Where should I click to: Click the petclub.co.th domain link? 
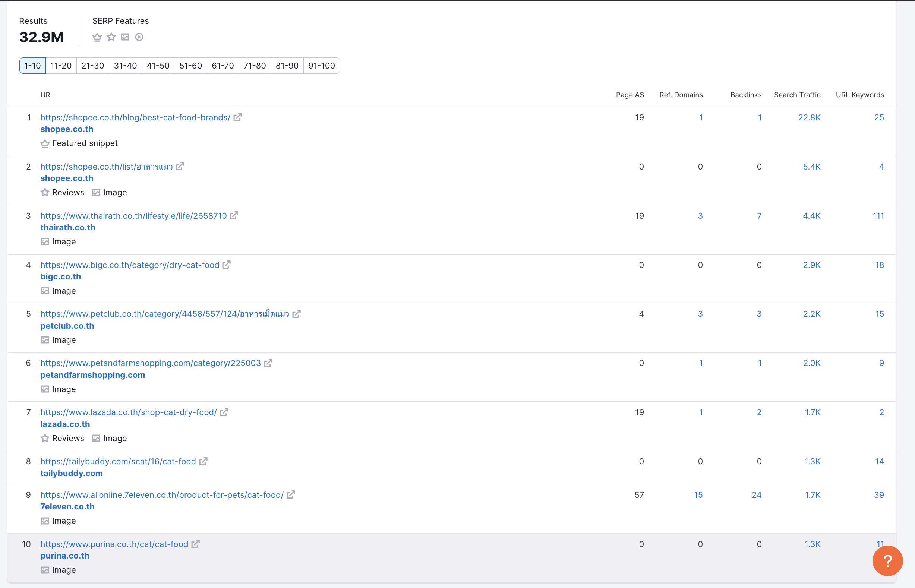(x=67, y=326)
